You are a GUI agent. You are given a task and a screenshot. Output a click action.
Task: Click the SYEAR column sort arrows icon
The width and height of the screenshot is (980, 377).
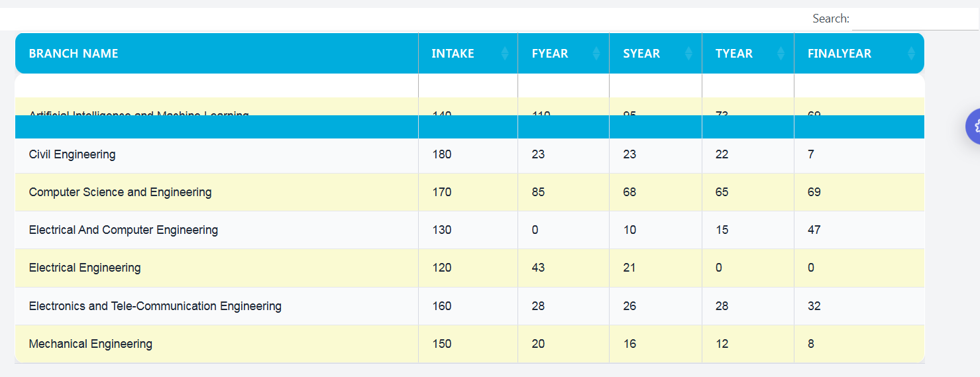[688, 54]
